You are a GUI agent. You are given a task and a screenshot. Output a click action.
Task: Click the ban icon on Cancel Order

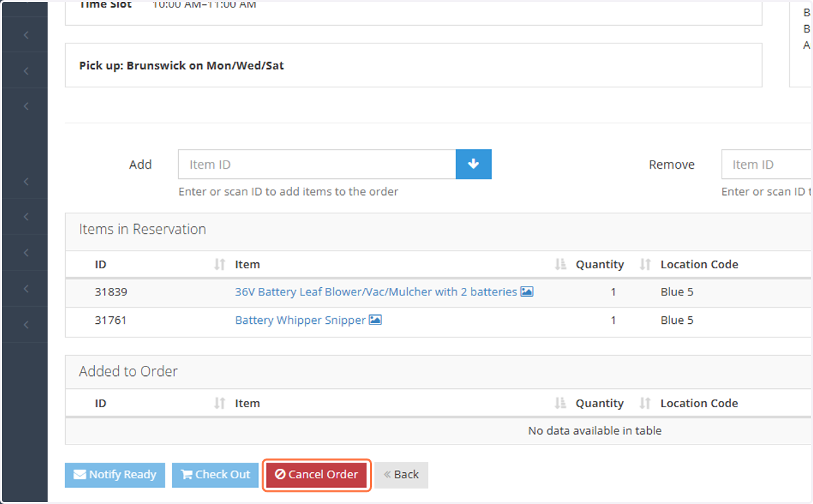pyautogui.click(x=280, y=475)
